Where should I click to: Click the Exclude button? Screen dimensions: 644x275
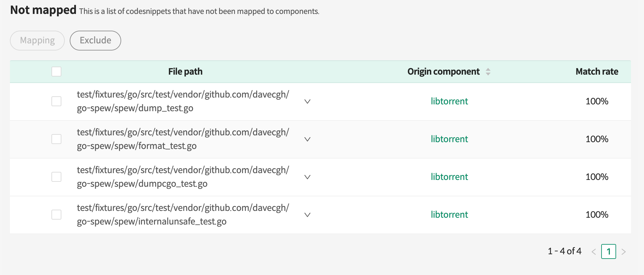point(95,41)
